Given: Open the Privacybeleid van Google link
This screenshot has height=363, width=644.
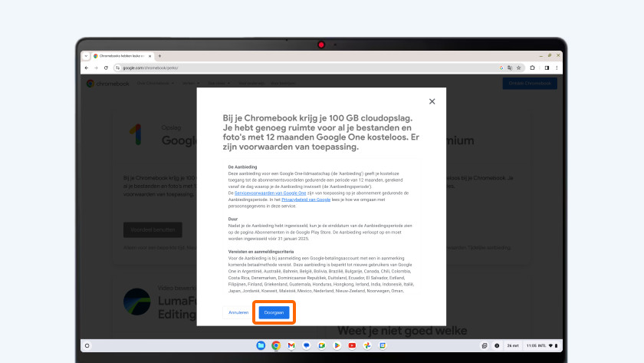Looking at the screenshot, I should point(306,200).
